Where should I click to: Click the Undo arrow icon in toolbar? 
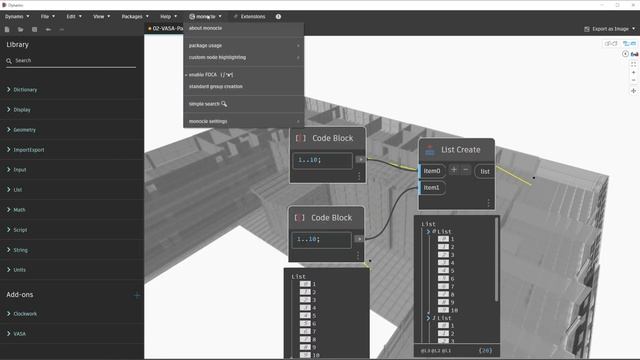coord(48,29)
